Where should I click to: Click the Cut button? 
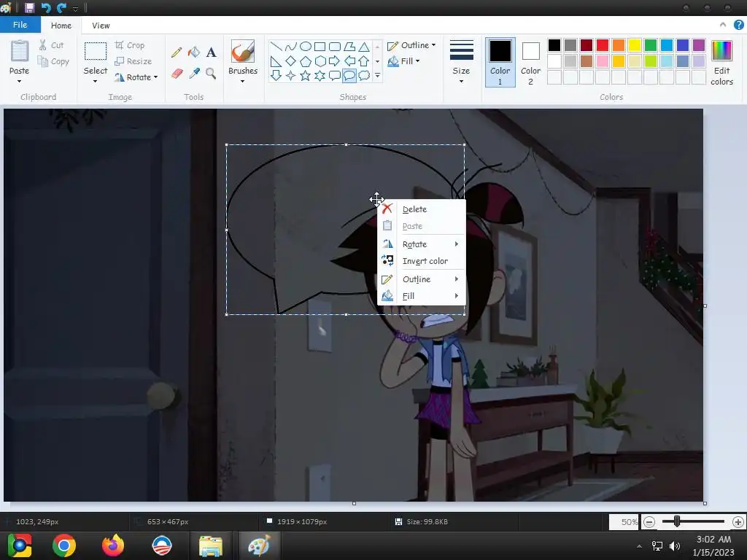pos(51,45)
